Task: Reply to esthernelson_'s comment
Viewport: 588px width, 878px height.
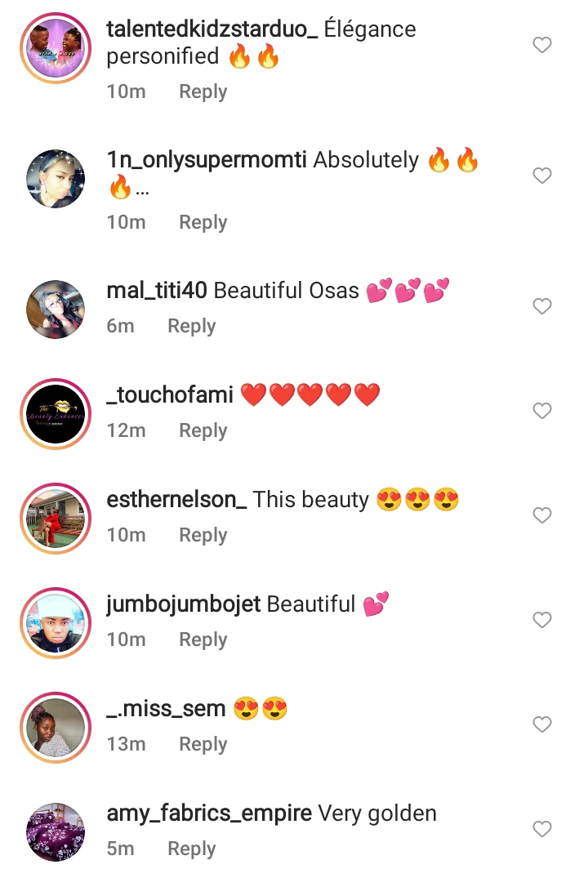Action: pos(203,535)
